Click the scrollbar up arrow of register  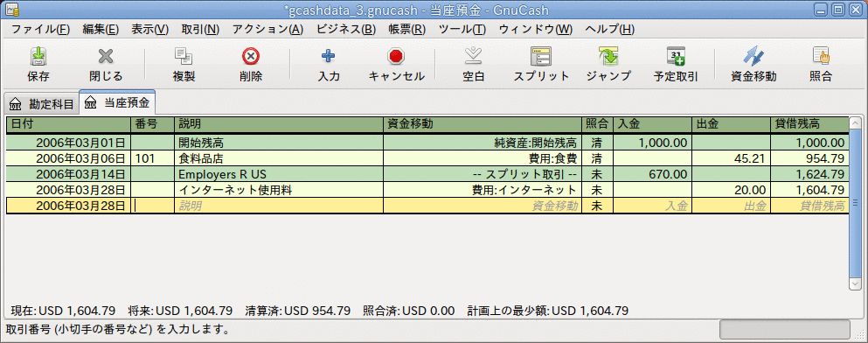pos(855,123)
